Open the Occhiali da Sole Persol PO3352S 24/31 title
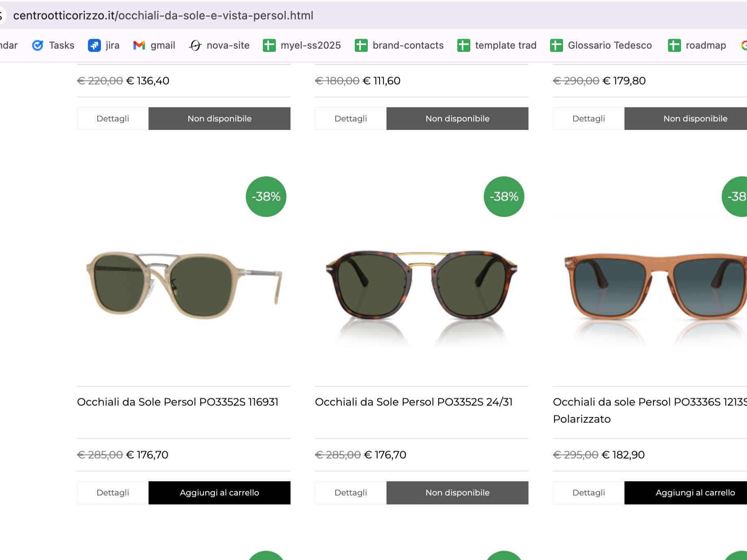 point(414,402)
